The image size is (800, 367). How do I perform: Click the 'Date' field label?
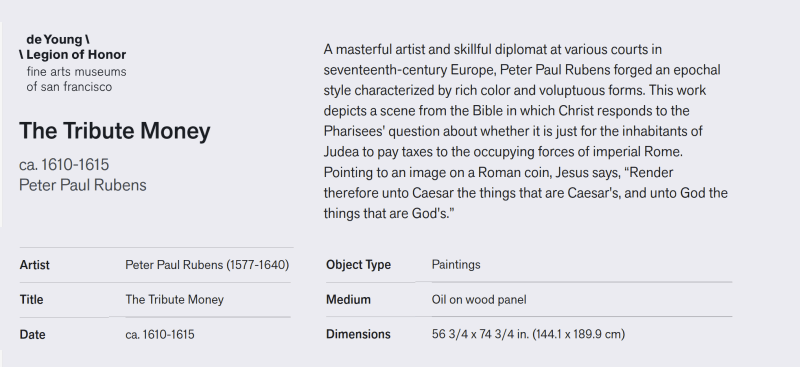32,334
